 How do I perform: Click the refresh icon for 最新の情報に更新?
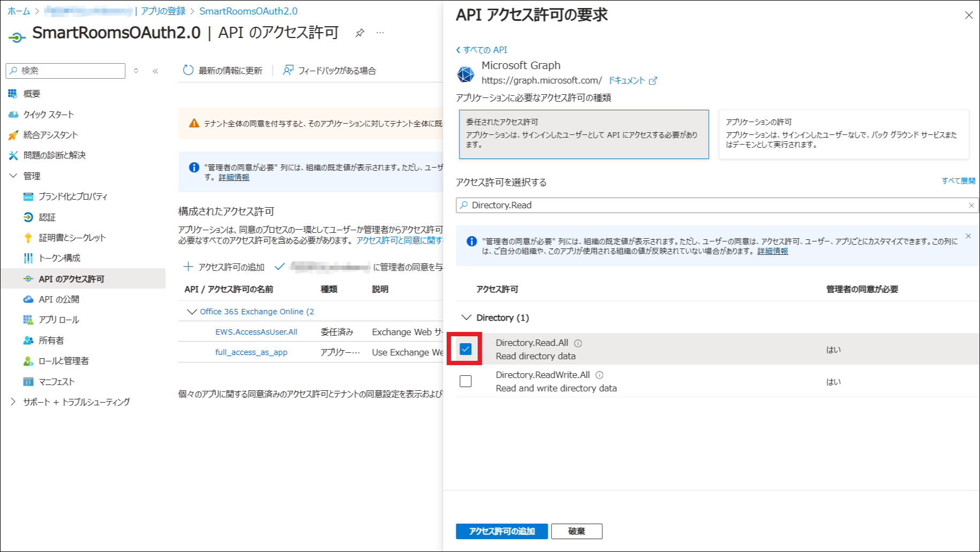tap(188, 70)
